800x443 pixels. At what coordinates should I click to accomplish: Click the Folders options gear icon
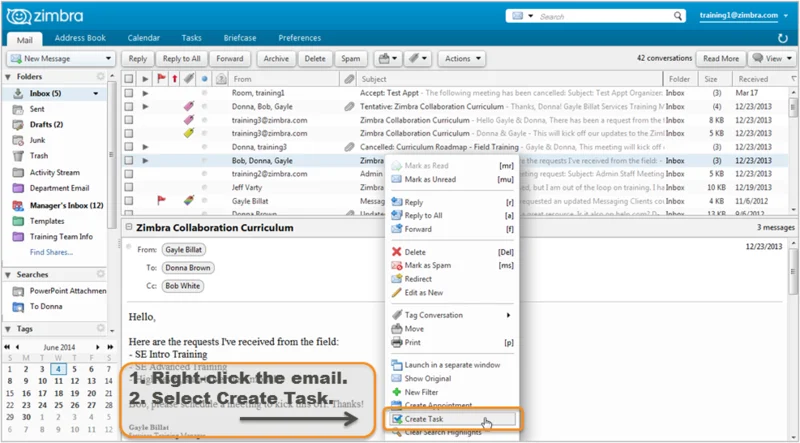(100, 77)
